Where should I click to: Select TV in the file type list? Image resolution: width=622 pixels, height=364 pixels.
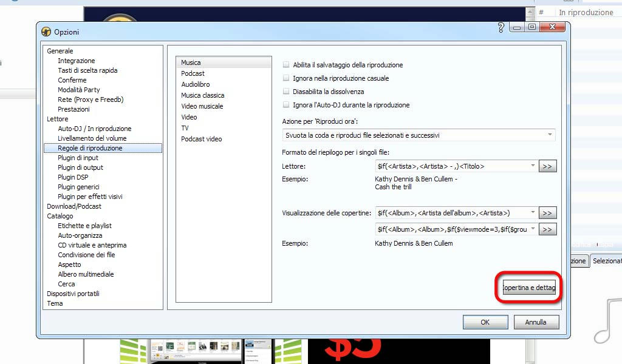point(185,128)
